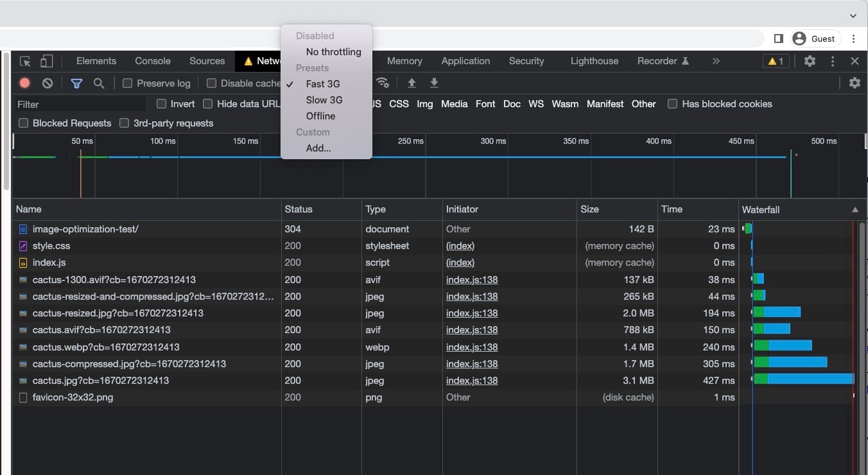
Task: Toggle the device toolbar emulation icon
Action: click(46, 60)
